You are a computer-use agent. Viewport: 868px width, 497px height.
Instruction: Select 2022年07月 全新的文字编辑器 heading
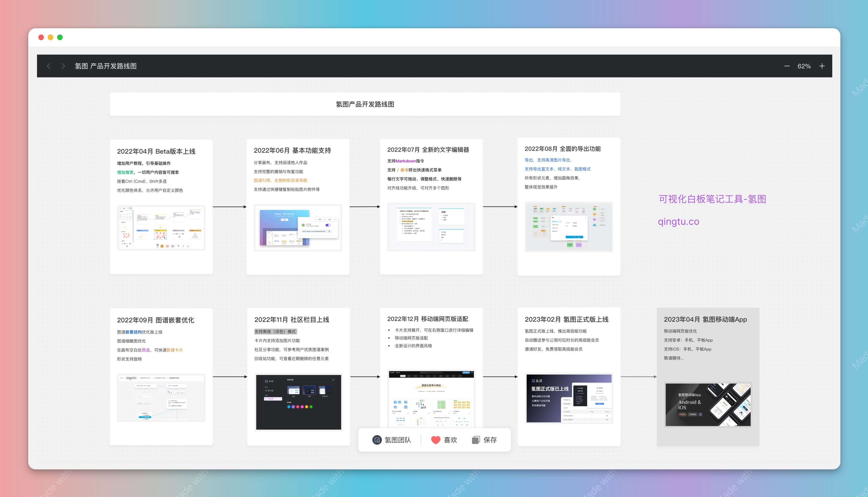pos(428,149)
